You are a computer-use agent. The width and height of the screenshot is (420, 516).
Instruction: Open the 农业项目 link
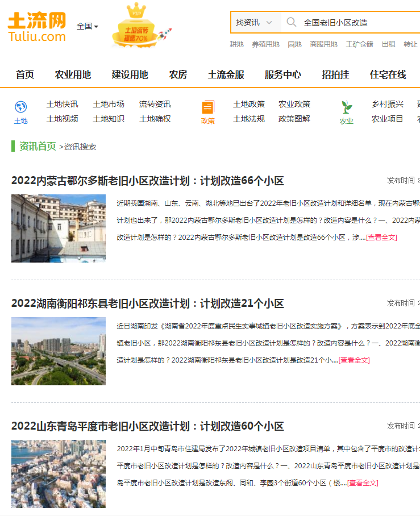pyautogui.click(x=388, y=119)
